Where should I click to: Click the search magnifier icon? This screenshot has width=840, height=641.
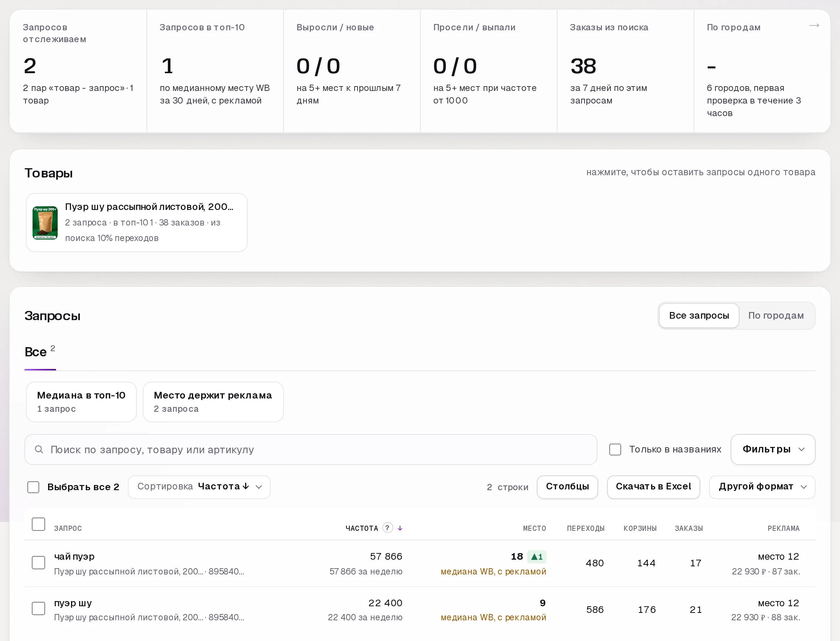[39, 450]
